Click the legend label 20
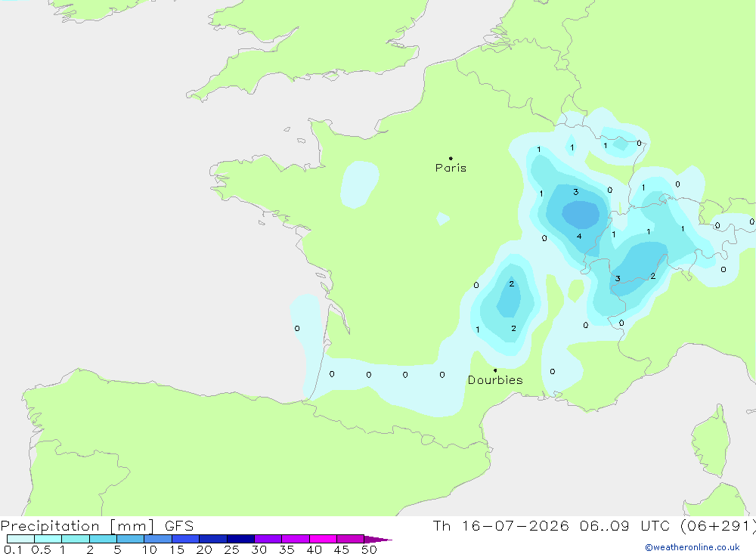 204,549
